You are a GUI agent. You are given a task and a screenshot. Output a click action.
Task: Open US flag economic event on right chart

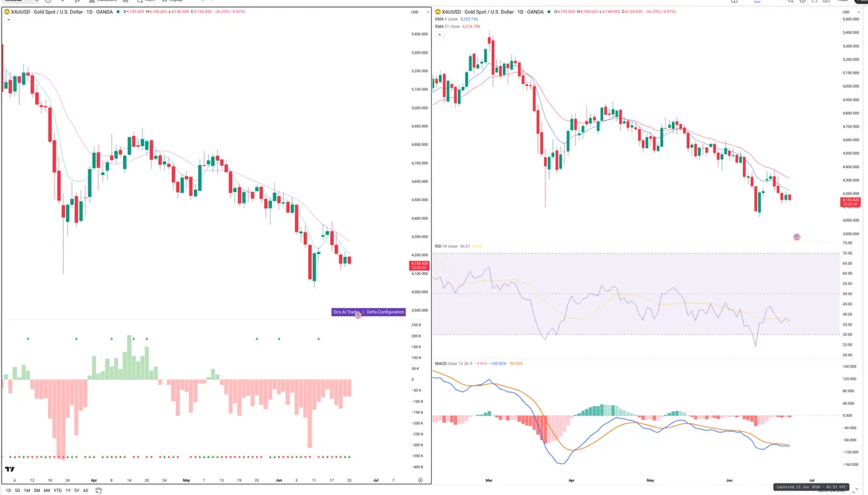(796, 237)
